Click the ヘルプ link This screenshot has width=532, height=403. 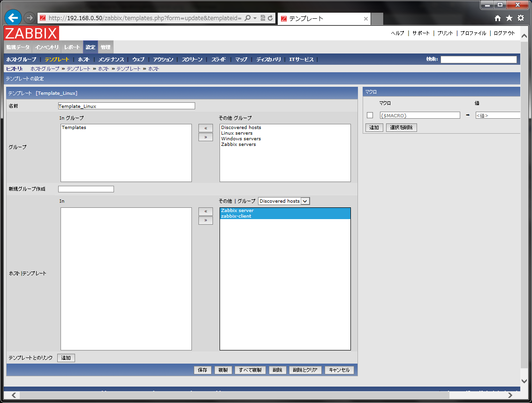point(398,33)
